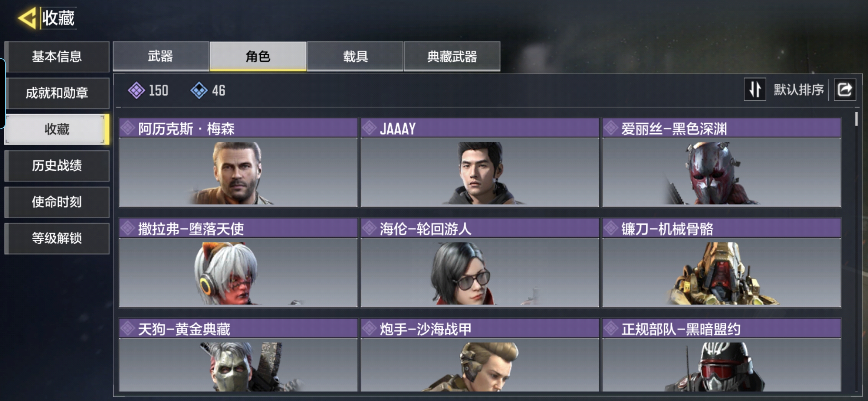Click the purple diamond icon showing 150
868x401 pixels.
tap(137, 90)
